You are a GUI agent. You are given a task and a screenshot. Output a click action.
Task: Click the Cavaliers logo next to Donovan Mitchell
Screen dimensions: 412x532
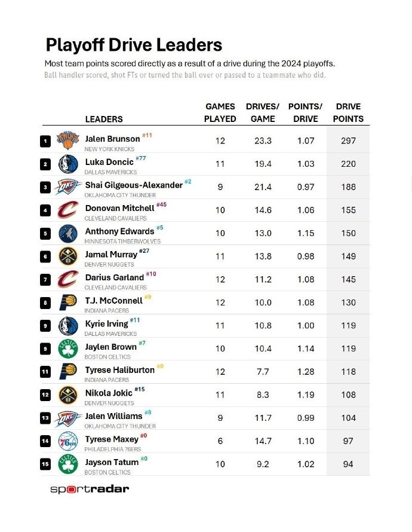point(67,210)
